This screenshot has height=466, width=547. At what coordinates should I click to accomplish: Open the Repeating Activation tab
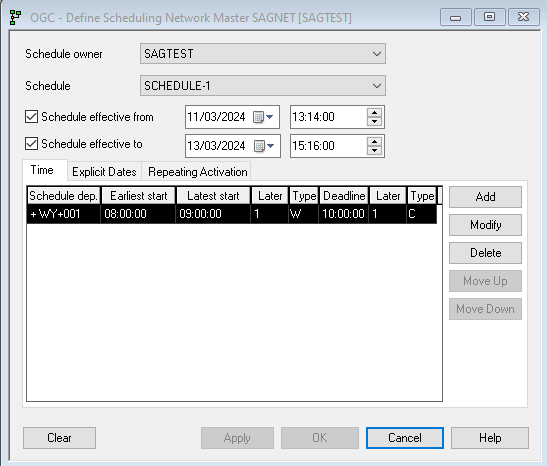click(197, 172)
